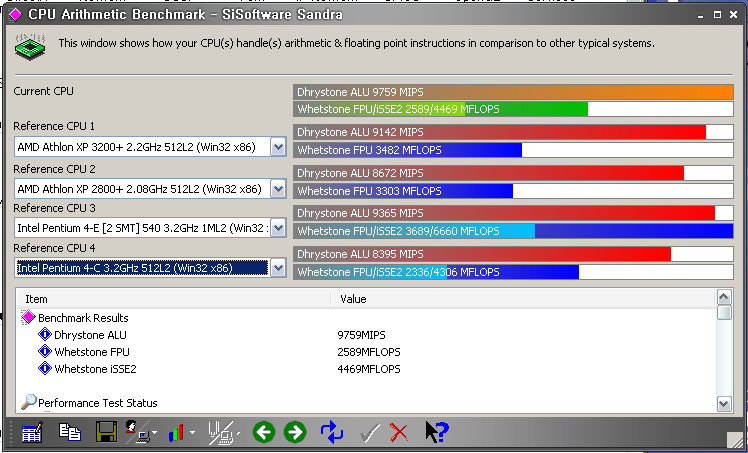Click the Whetstone FPU 3482 MFLOPS bar
The image size is (748, 453).
pyautogui.click(x=513, y=150)
